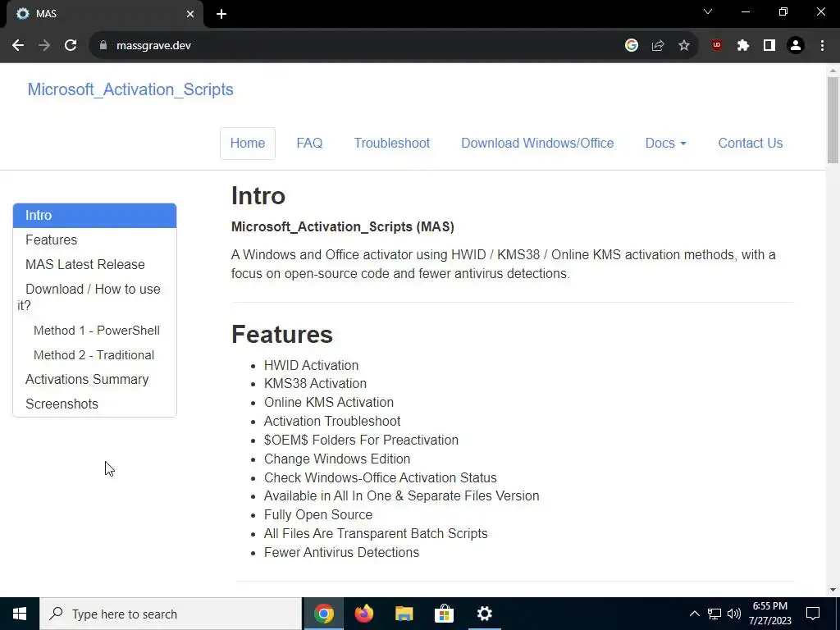840x630 pixels.
Task: View site info via the padlock icon
Action: [x=103, y=46]
